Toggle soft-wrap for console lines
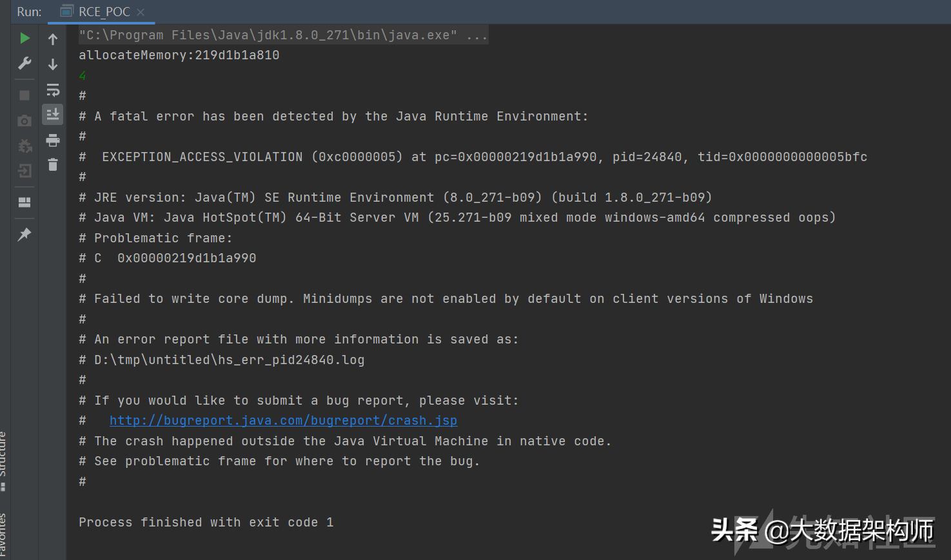Image resolution: width=951 pixels, height=560 pixels. tap(53, 90)
